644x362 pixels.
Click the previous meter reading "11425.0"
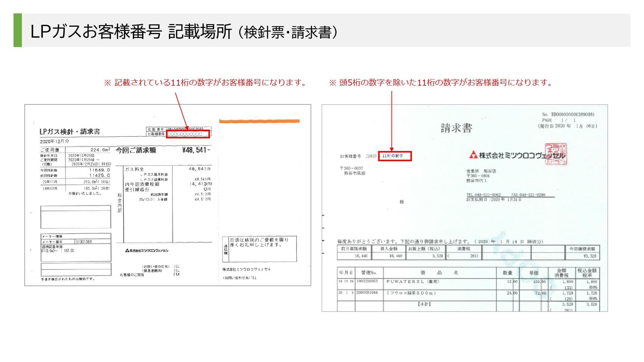[99, 175]
